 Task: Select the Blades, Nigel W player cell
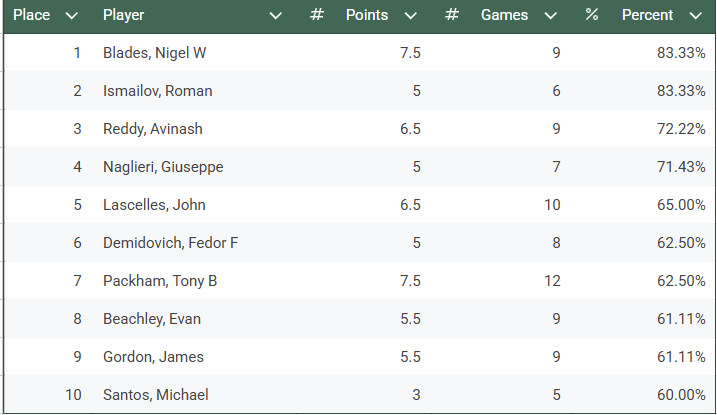[154, 53]
